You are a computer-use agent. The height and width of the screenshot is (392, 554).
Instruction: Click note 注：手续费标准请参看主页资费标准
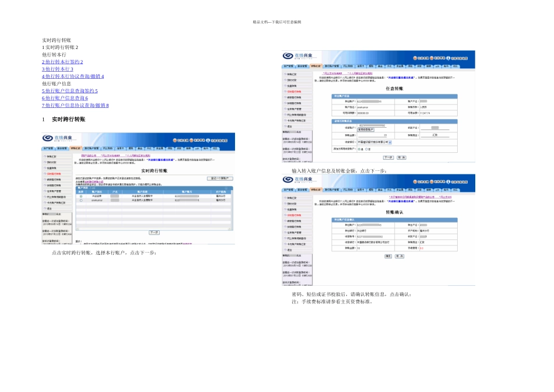[332, 302]
